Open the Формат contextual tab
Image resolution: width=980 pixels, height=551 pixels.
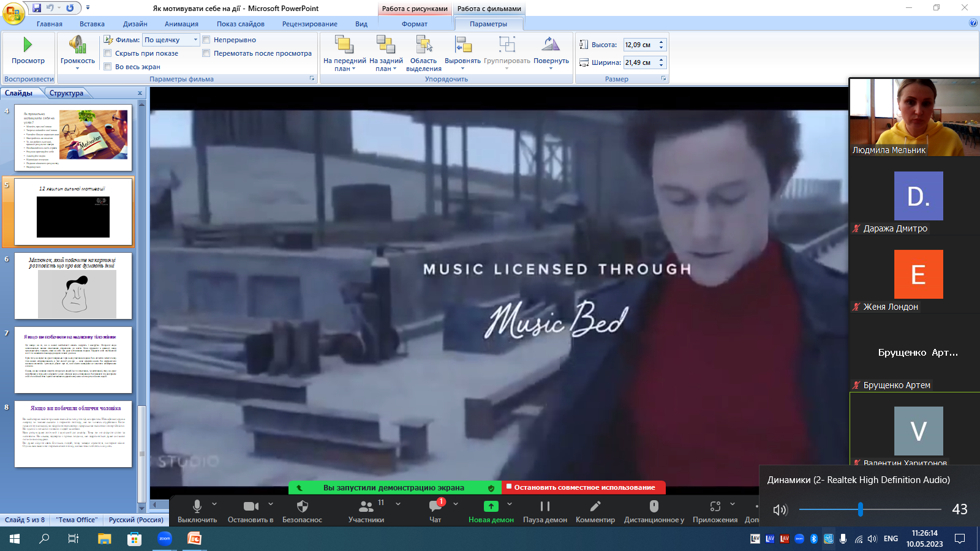pos(415,24)
